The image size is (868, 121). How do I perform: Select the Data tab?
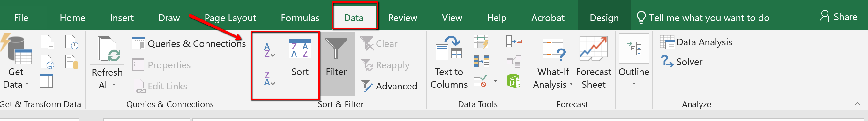[354, 18]
